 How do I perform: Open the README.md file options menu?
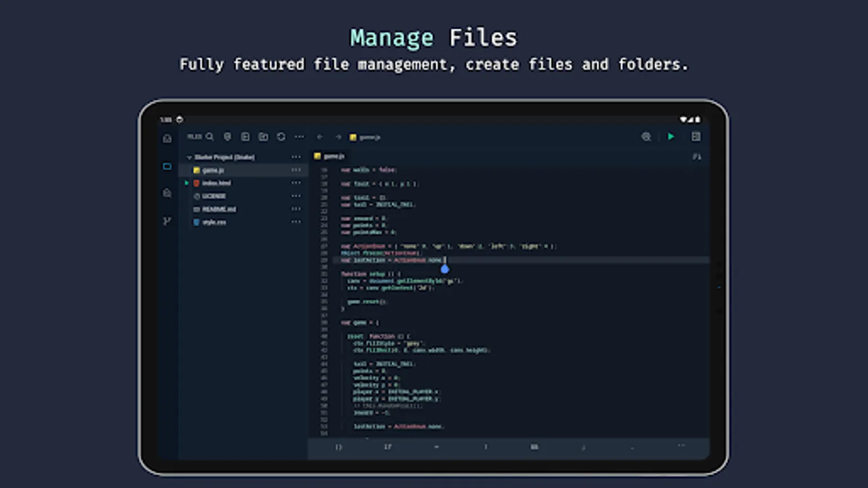(x=296, y=209)
